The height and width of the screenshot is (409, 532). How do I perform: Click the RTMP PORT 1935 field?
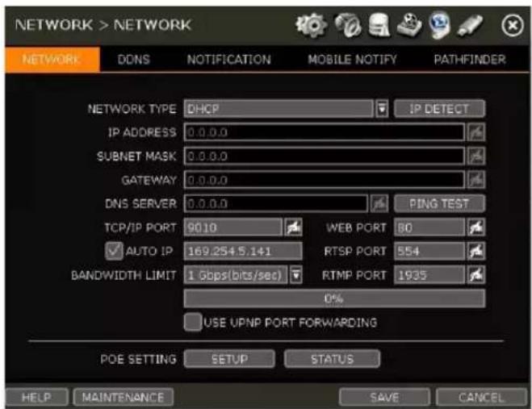click(429, 275)
